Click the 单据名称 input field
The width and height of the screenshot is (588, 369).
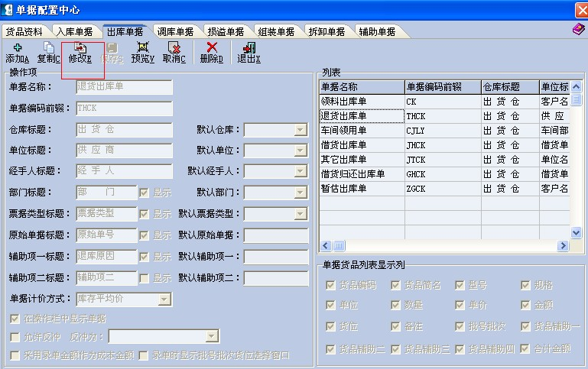pos(124,87)
